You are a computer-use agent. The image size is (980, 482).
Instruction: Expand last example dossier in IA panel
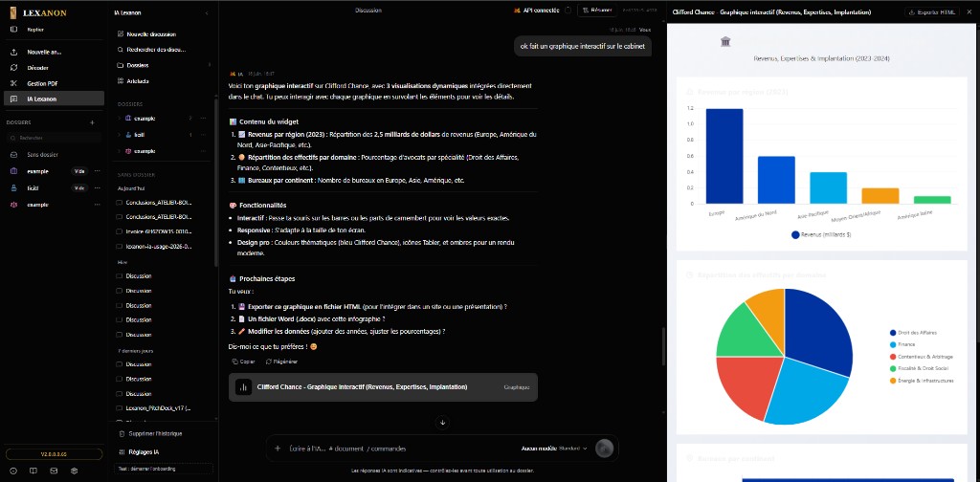point(120,151)
